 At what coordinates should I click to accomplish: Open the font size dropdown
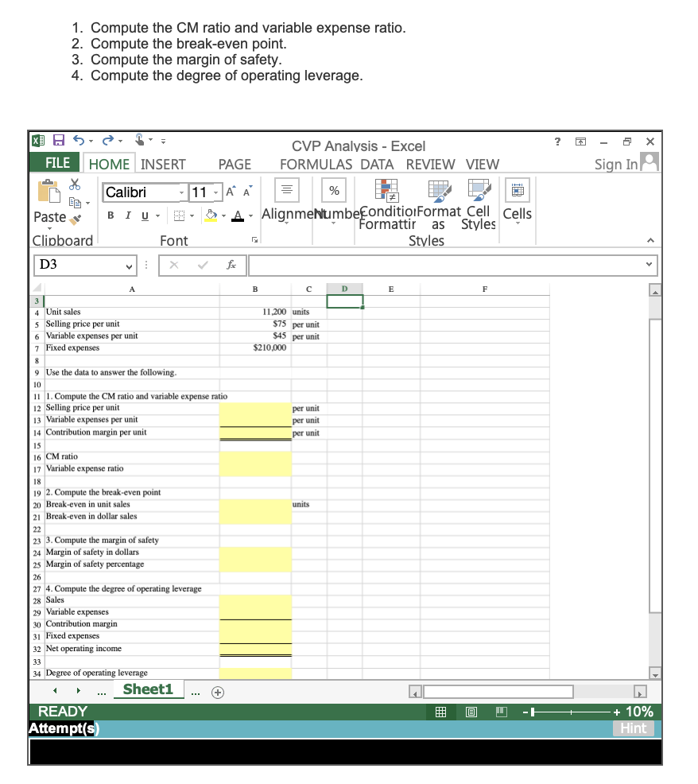[x=215, y=192]
